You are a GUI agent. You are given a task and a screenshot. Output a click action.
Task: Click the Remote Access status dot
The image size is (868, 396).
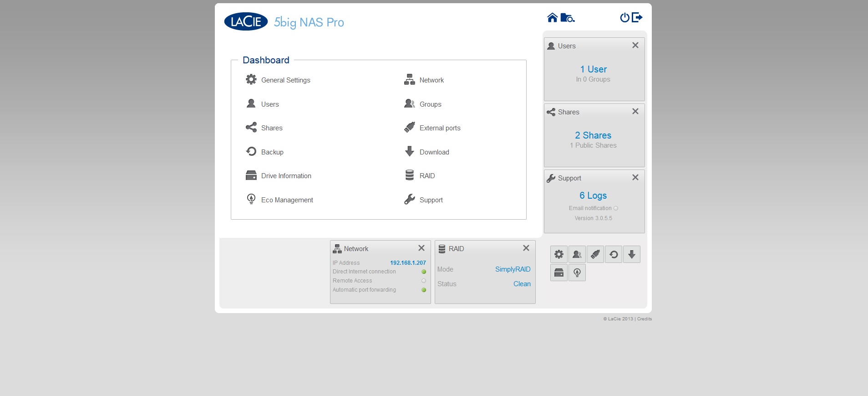[x=424, y=281]
